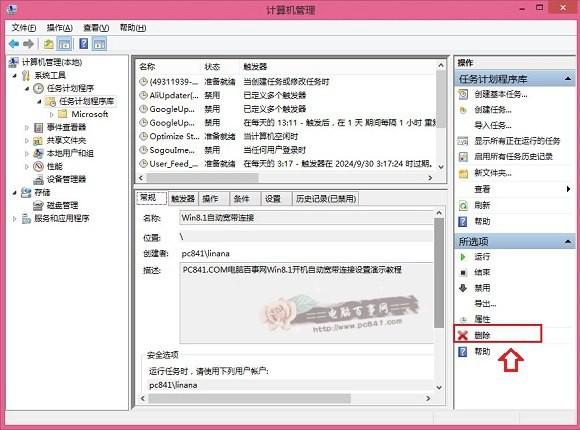Collapse the 存储 tree node

click(x=15, y=192)
